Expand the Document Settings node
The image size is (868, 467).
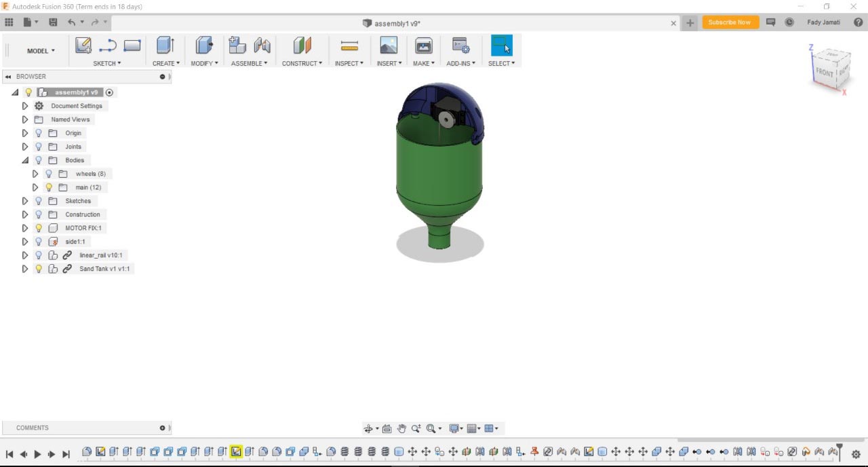coord(25,106)
